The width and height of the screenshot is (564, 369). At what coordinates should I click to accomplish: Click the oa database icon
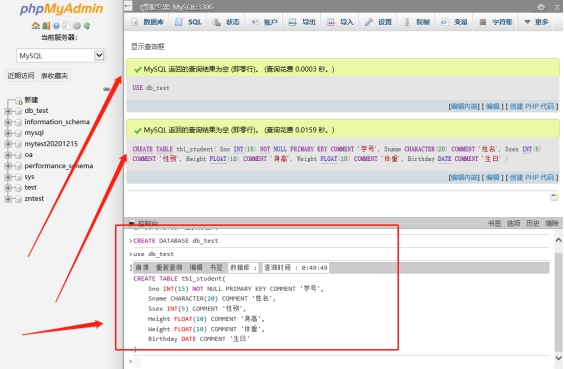18,155
